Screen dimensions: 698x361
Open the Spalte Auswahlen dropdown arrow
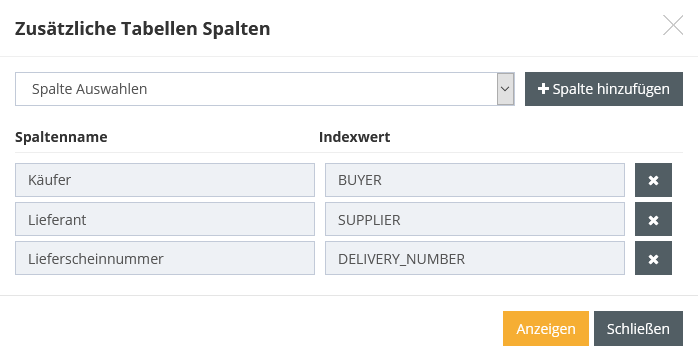click(505, 89)
